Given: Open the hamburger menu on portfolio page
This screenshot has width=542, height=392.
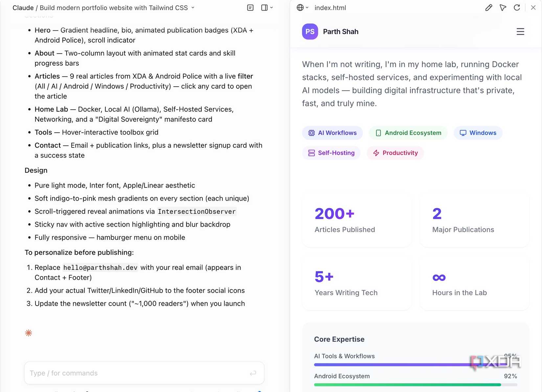Looking at the screenshot, I should coord(520,32).
